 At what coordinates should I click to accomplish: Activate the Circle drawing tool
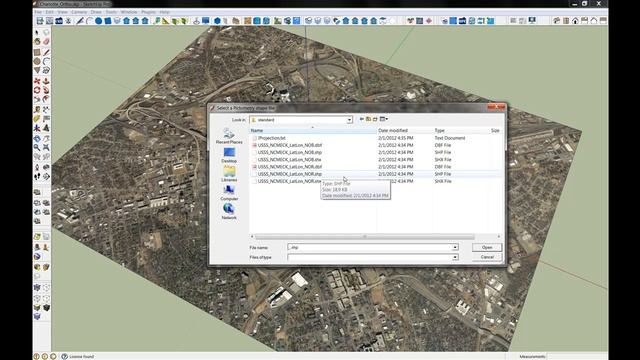point(37,61)
